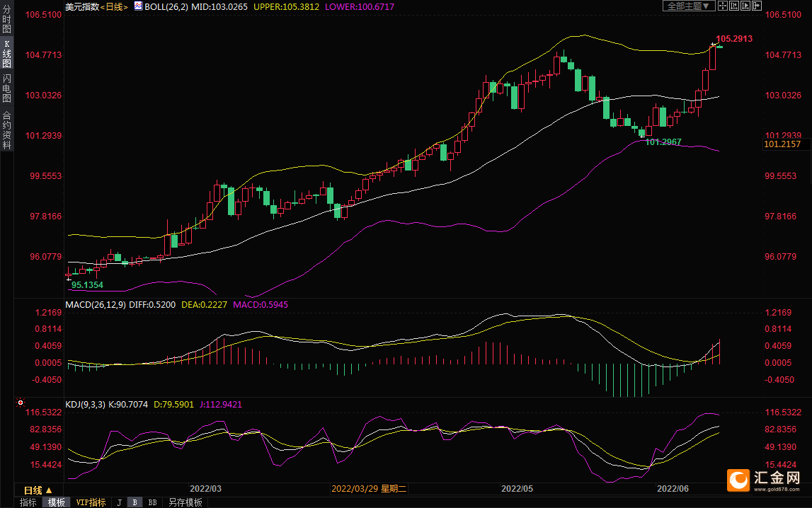Open the VIP指标 tab

coord(91,502)
